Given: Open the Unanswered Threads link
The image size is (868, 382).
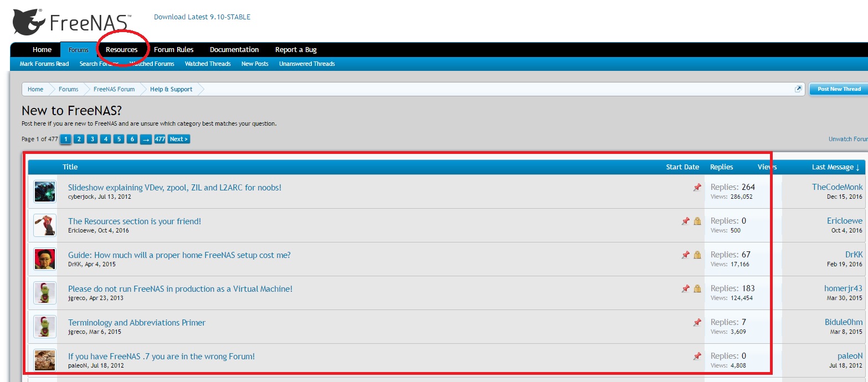Looking at the screenshot, I should (x=307, y=64).
